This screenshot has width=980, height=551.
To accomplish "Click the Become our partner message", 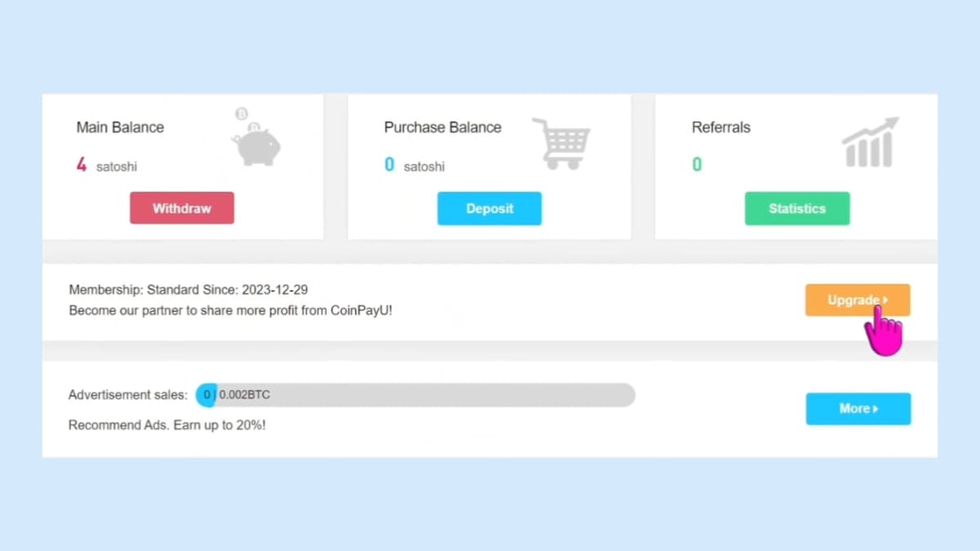I will 230,310.
